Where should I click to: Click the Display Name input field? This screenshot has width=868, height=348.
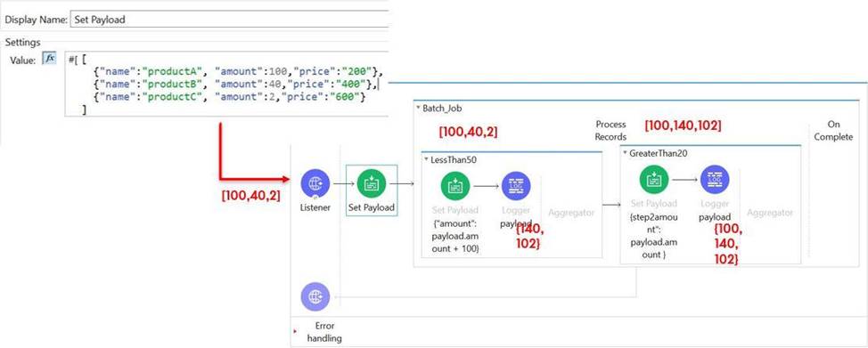click(229, 20)
